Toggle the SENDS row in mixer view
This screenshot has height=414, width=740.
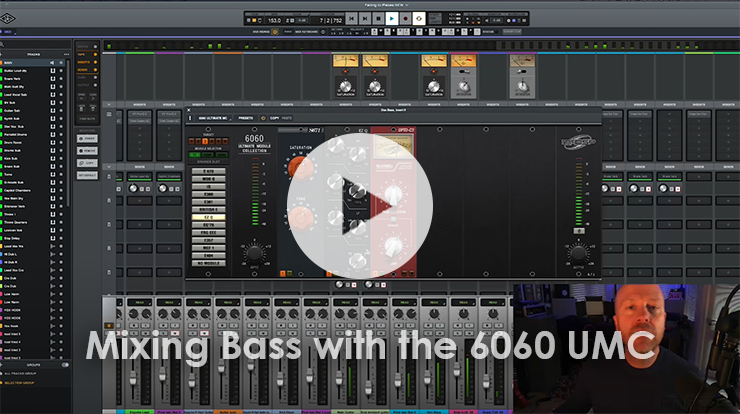click(87, 69)
